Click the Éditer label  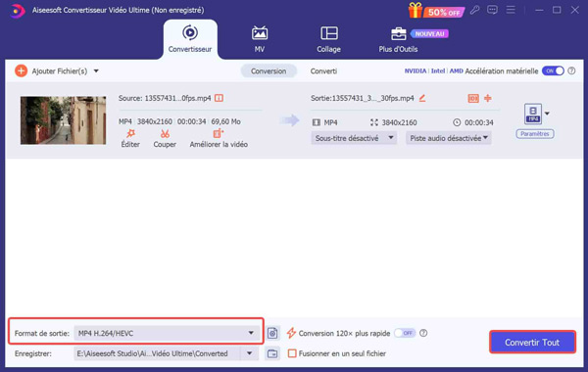(130, 144)
